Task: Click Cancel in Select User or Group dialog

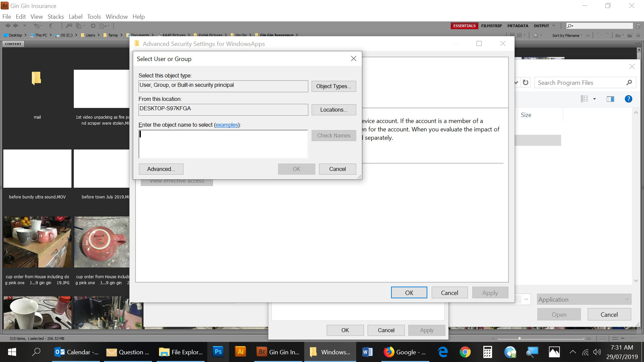Action: 337,169
